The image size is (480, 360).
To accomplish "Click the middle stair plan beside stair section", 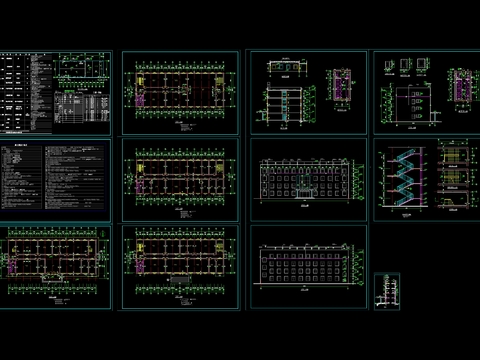I will pos(454,179).
